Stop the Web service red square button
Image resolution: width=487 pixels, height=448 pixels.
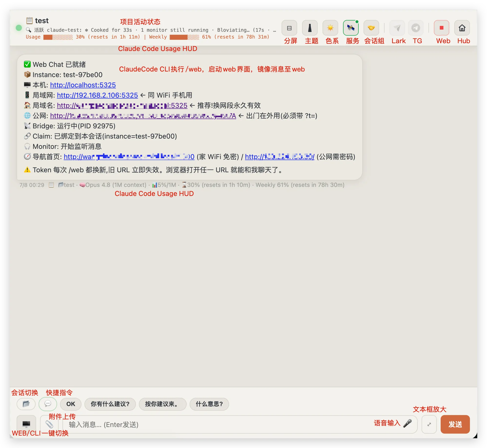click(x=441, y=28)
